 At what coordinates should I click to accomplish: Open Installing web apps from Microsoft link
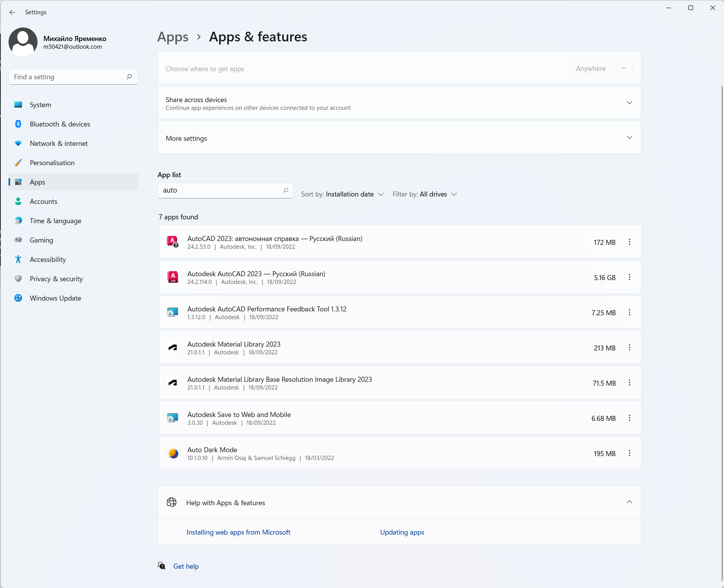click(238, 532)
